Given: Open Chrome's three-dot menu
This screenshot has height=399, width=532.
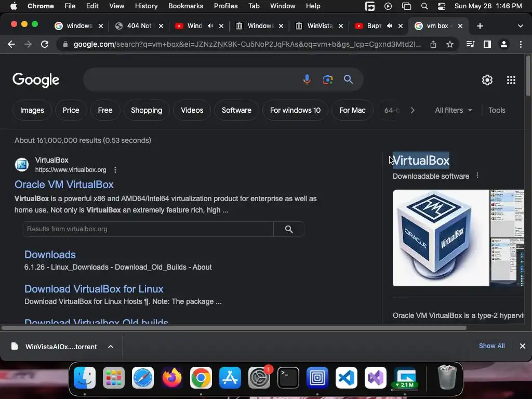Looking at the screenshot, I should 521,44.
